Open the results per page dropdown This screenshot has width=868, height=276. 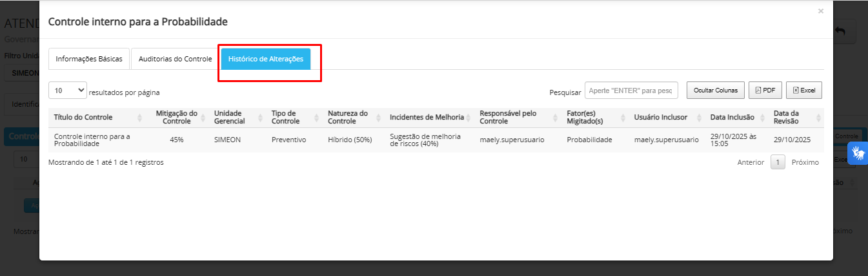(68, 90)
